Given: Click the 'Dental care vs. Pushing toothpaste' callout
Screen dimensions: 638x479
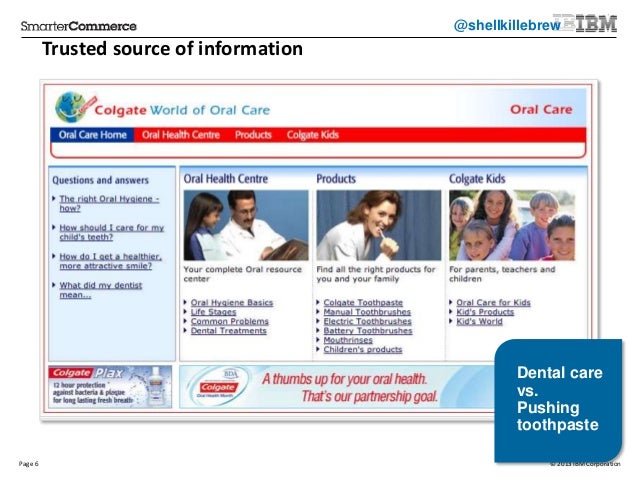Looking at the screenshot, I should tap(558, 400).
